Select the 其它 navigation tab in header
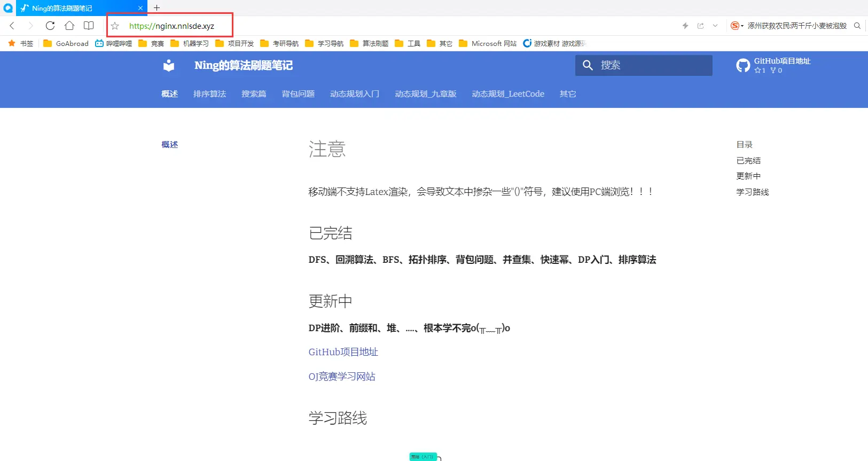 (568, 94)
